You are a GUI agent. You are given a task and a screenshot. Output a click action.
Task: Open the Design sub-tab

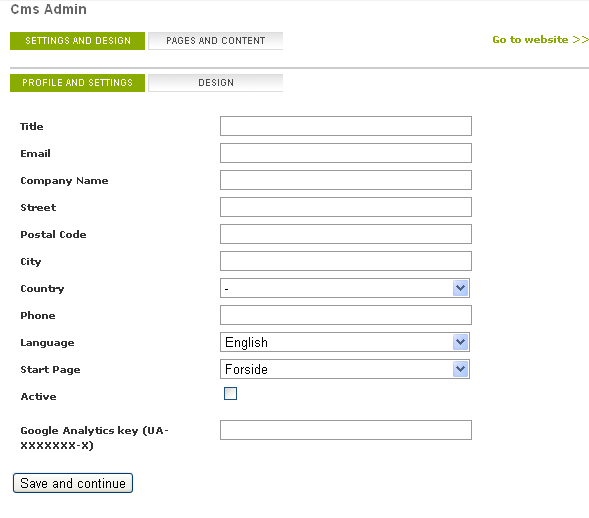pyautogui.click(x=216, y=83)
